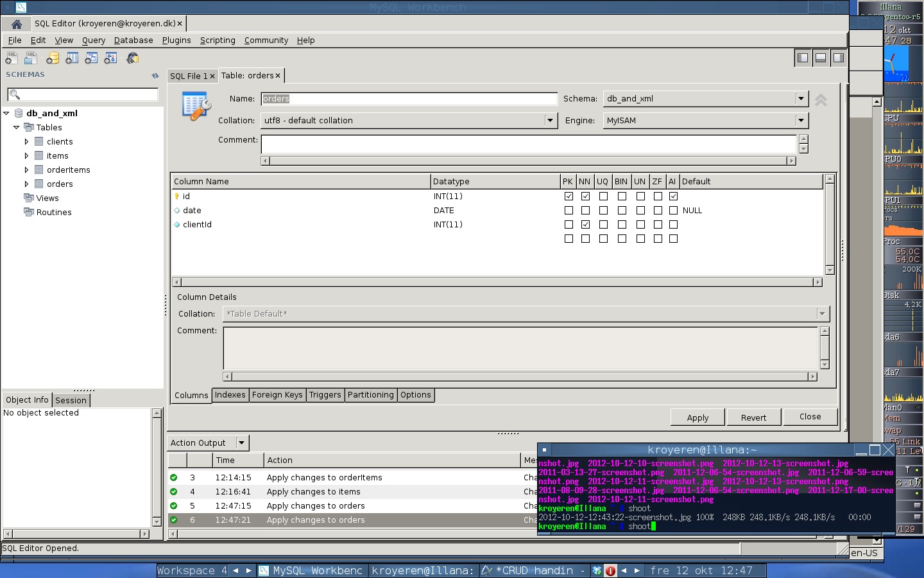The width and height of the screenshot is (924, 578).
Task: Disable NN checkbox for clientId column
Action: [x=585, y=224]
